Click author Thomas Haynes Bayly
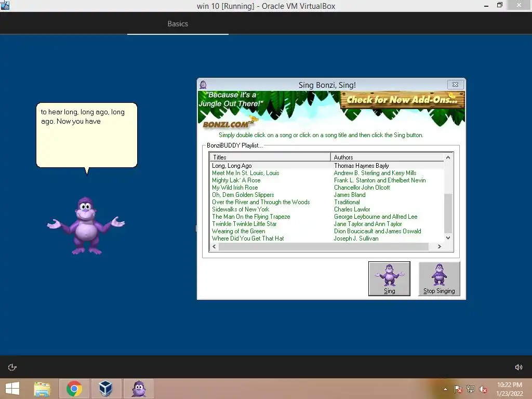This screenshot has height=399, width=532. tap(362, 166)
